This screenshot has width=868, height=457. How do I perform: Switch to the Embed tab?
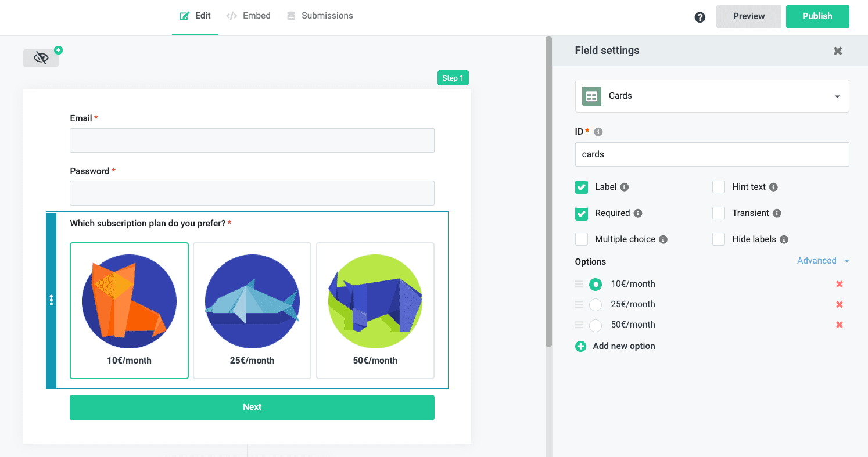[249, 16]
